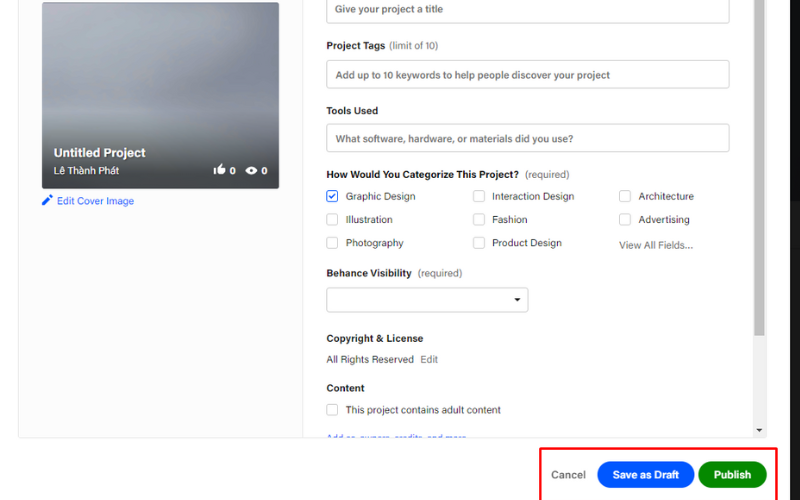The width and height of the screenshot is (800, 500).
Task: Click the pencil icon beside Edit Cover Image
Action: [47, 200]
